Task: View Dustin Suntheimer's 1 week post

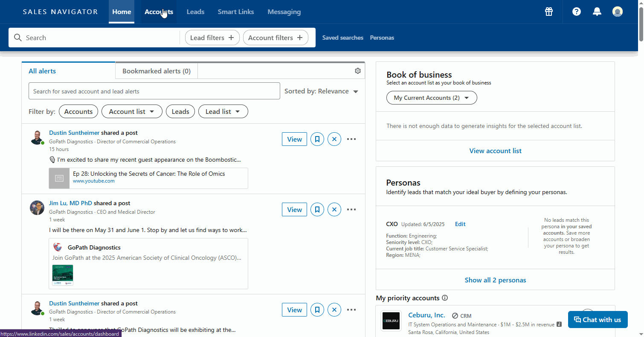Action: (x=294, y=310)
